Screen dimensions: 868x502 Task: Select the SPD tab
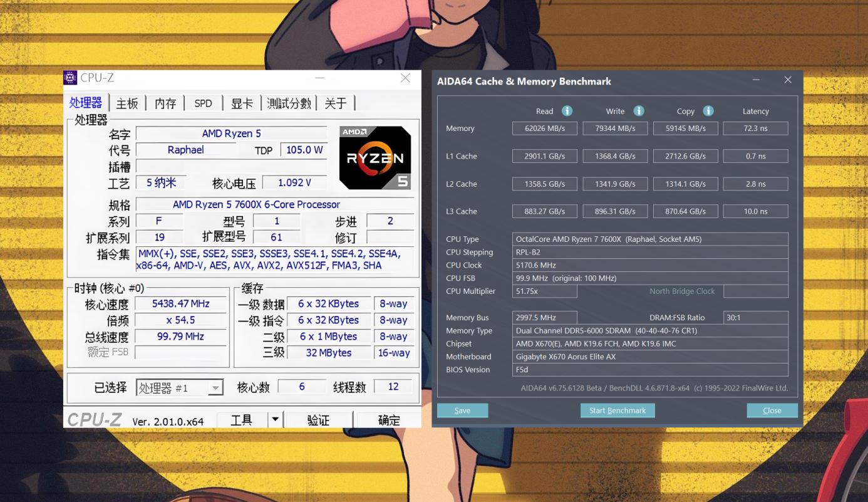click(x=202, y=103)
